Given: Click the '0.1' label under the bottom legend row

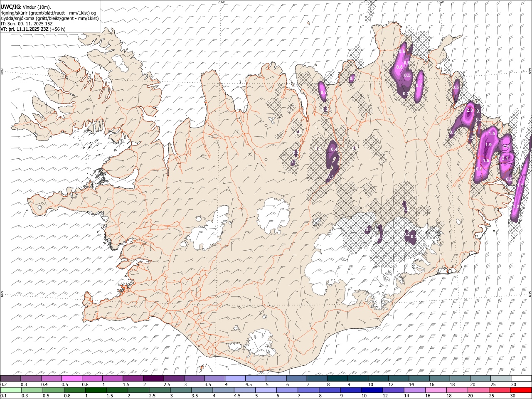Looking at the screenshot, I should coord(3,396).
